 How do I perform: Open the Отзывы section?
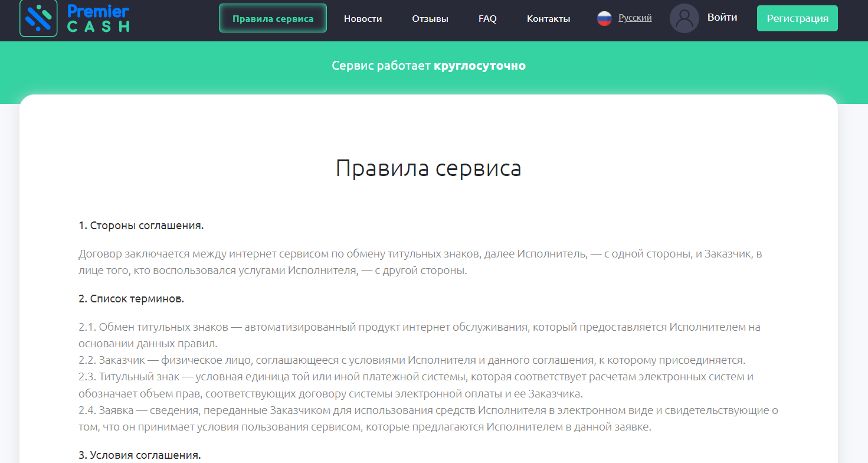(x=430, y=19)
